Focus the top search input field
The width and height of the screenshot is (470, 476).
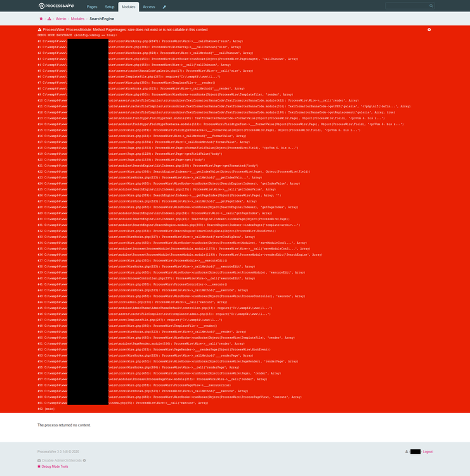pos(410,6)
